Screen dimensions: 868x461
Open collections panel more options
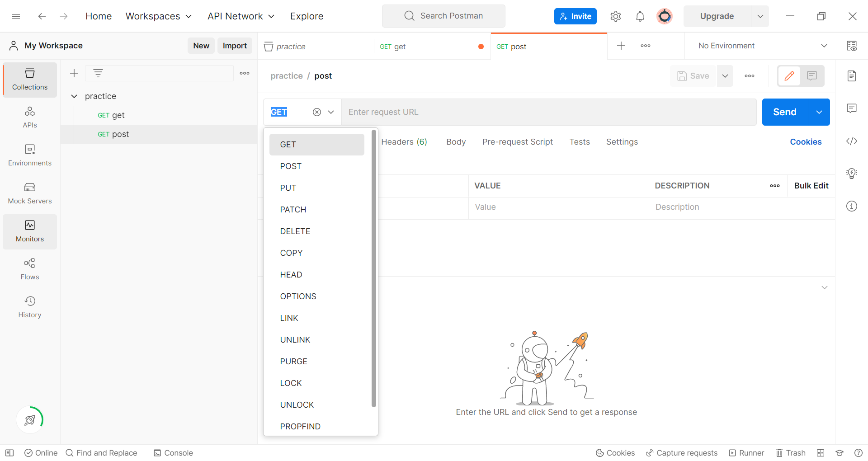click(x=245, y=73)
